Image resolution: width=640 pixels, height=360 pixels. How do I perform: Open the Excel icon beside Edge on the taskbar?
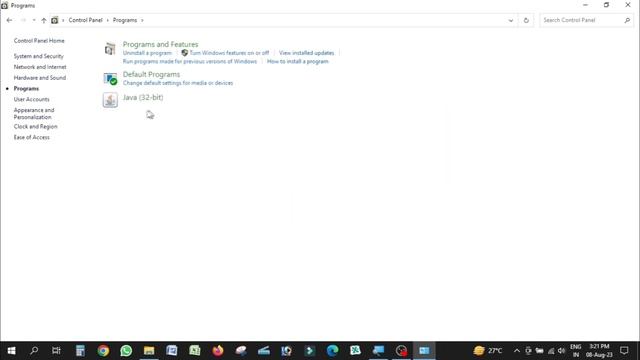click(x=356, y=351)
